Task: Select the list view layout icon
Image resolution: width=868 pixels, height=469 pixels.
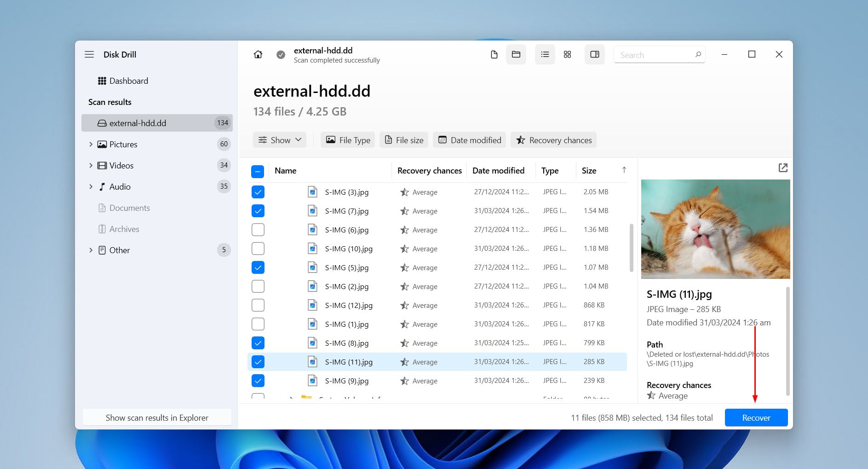Action: tap(545, 54)
